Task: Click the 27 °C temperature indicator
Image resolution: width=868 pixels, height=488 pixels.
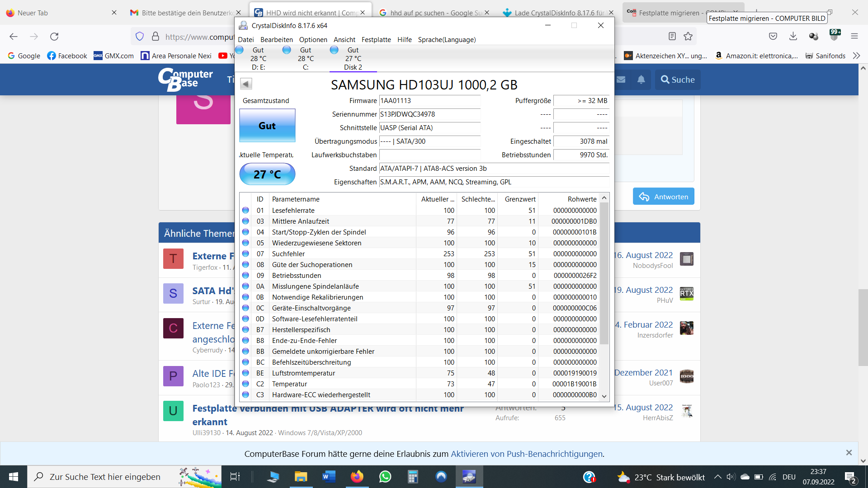Action: (267, 174)
